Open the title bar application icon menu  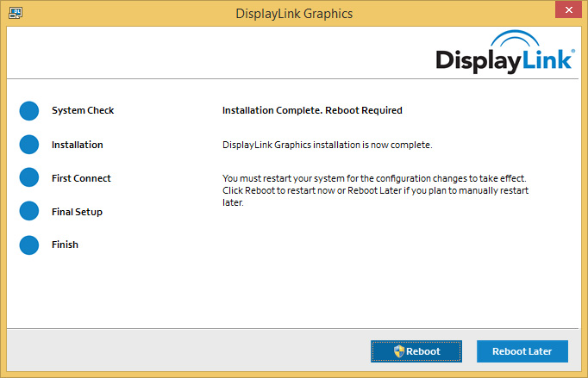click(15, 13)
